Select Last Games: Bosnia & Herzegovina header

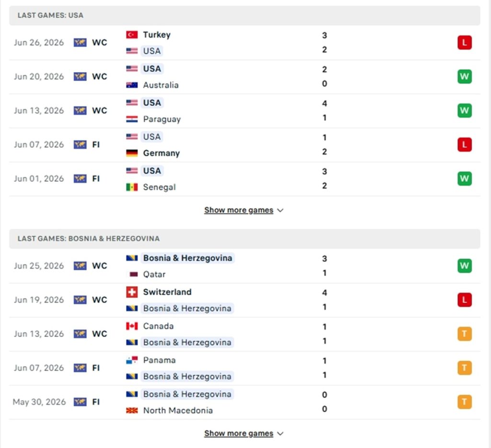click(245, 239)
